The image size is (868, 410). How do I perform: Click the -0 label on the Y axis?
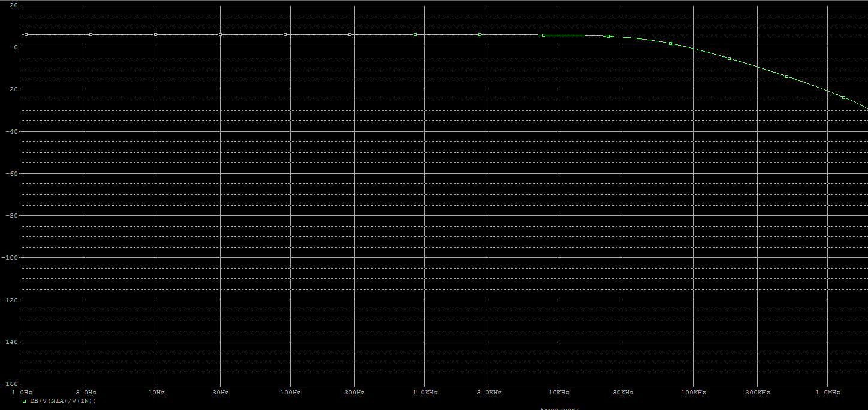[14, 47]
